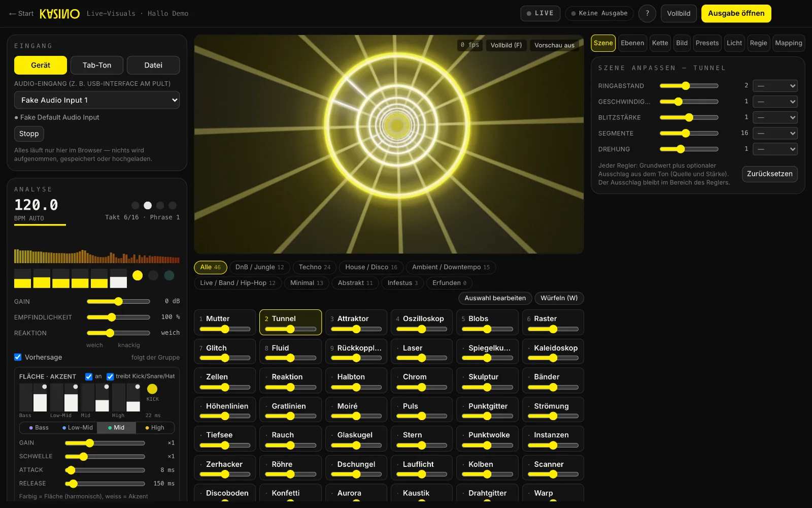Select the Kaleidoskop scene card

[553, 352]
